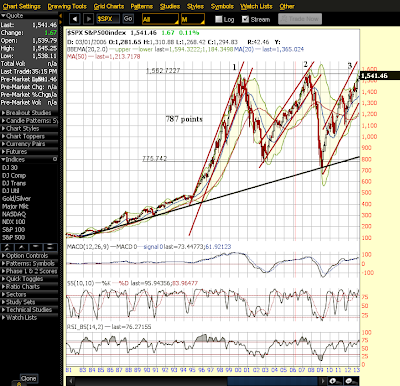Click the Go button
The width and height of the screenshot is (400, 386).
(128, 19)
